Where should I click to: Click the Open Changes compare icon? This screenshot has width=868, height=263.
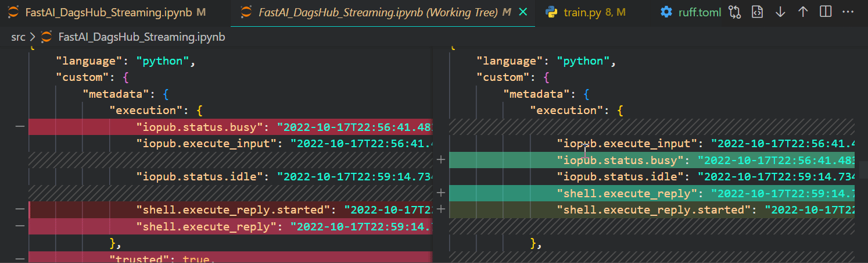[x=735, y=12]
